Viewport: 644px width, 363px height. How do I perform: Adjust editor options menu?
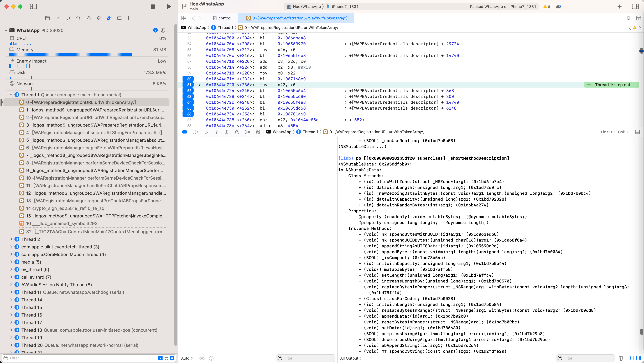626,18
